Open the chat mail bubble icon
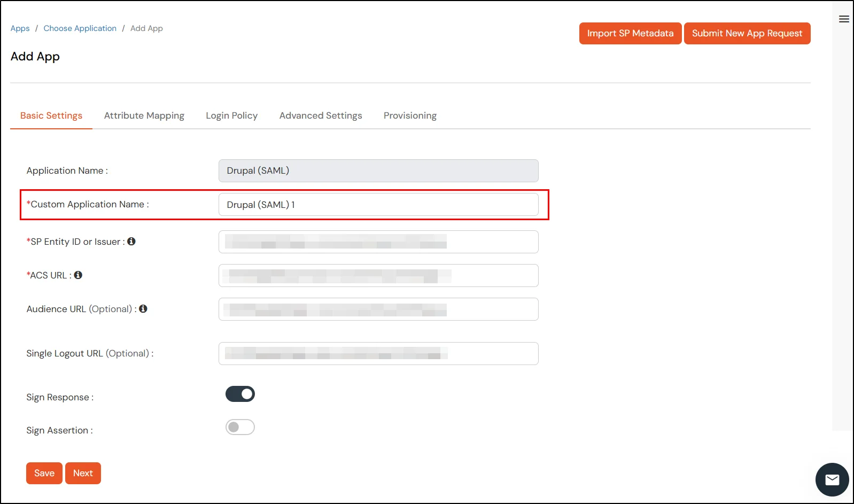The image size is (854, 504). pyautogui.click(x=832, y=479)
